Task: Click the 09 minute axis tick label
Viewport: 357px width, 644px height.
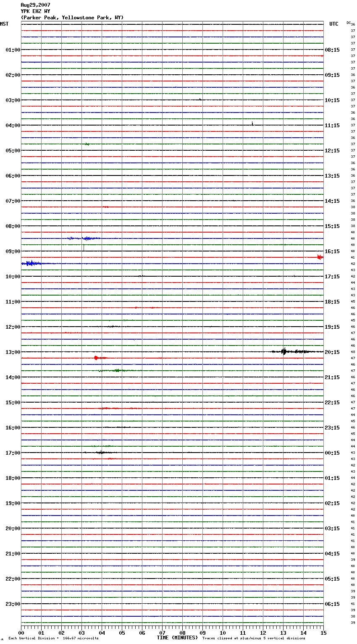Action: pos(202,633)
